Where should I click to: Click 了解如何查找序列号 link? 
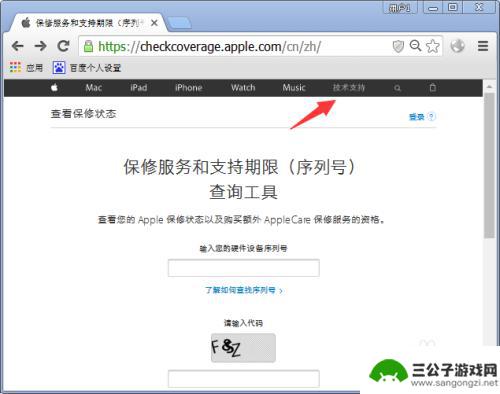244,290
